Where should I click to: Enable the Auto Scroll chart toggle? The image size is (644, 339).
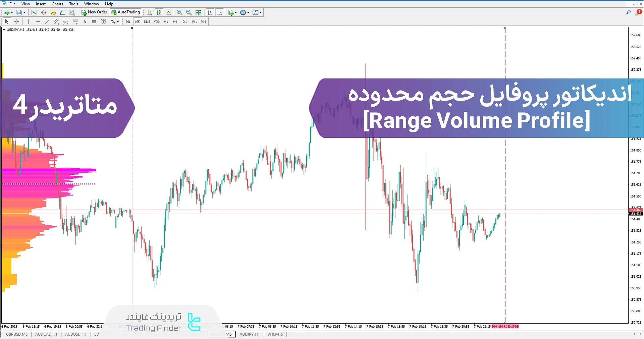tap(209, 12)
